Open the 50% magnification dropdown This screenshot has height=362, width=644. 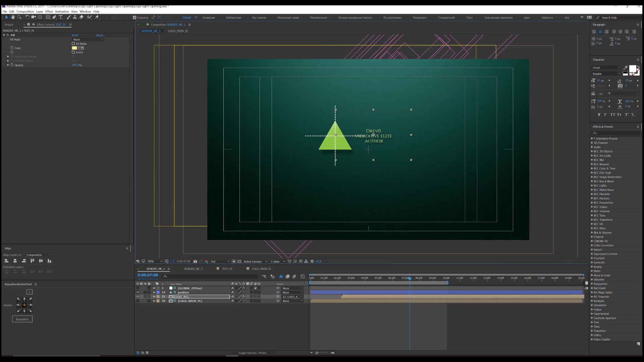pyautogui.click(x=155, y=261)
